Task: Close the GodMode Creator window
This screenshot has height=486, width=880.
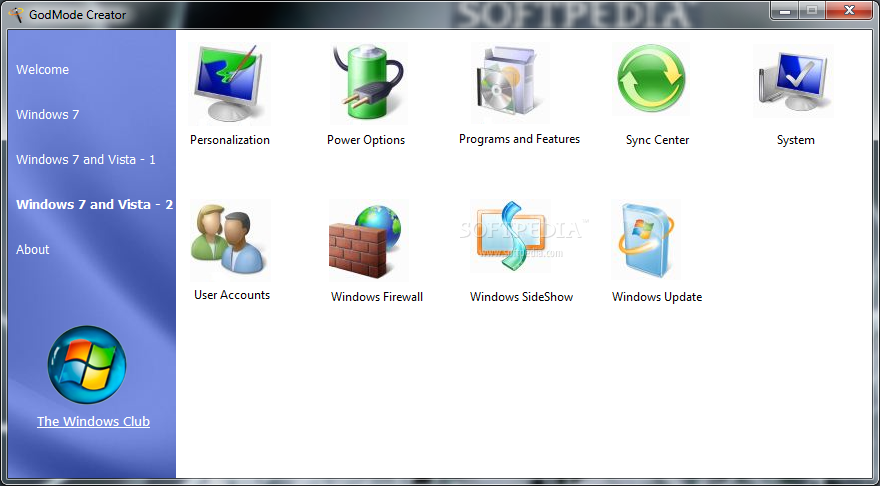Action: [x=849, y=10]
